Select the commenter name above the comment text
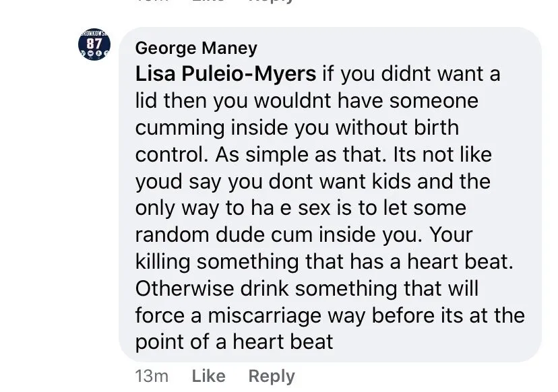Screen dimensions: 558x392 [196, 48]
